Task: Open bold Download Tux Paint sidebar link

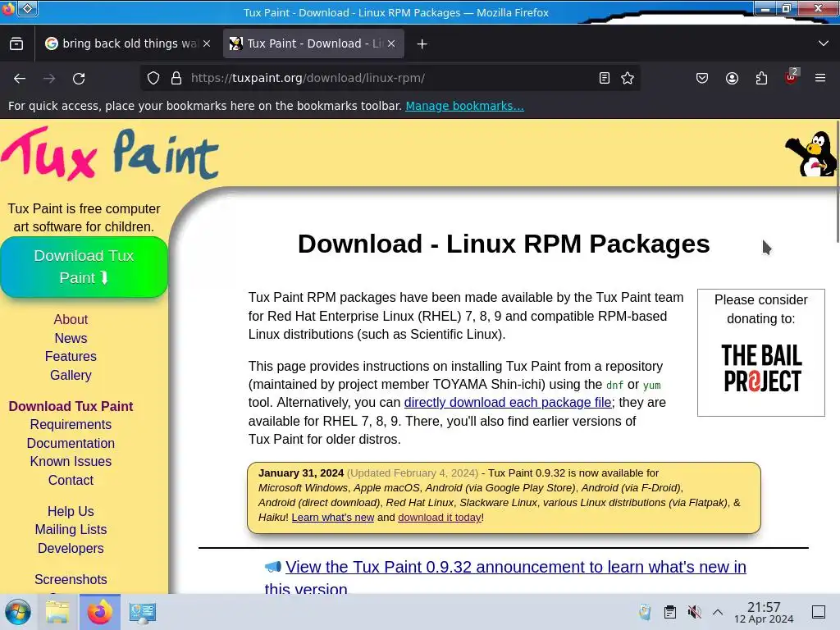Action: tap(71, 406)
